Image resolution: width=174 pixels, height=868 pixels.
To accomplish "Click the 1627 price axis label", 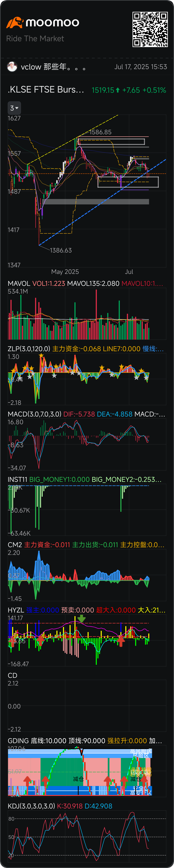I will (x=14, y=118).
